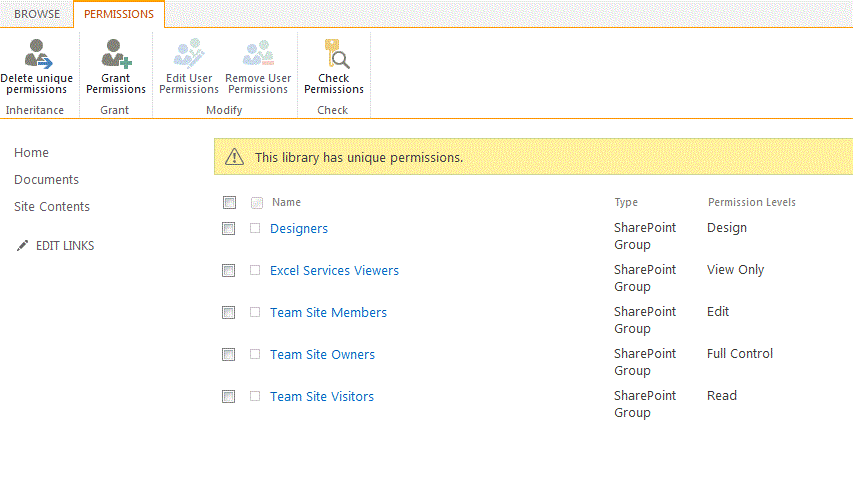Select the PERMISSIONS ribbon tab
The width and height of the screenshot is (853, 486).
(119, 14)
